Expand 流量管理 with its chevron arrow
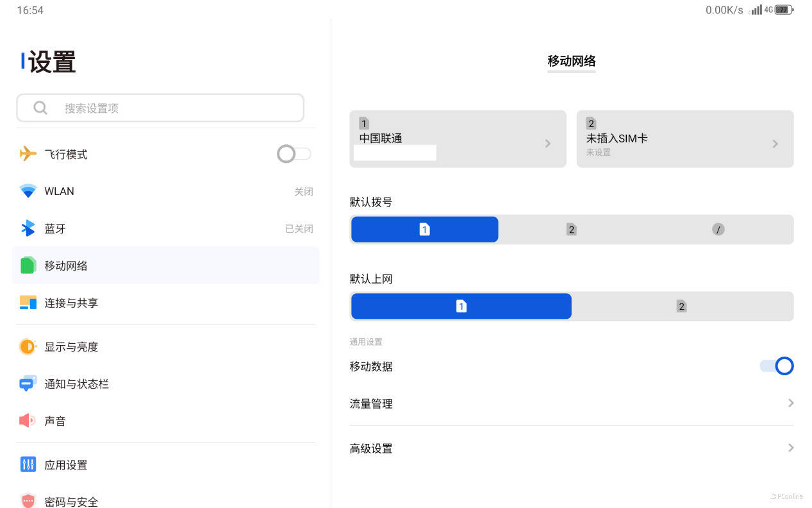 (790, 403)
